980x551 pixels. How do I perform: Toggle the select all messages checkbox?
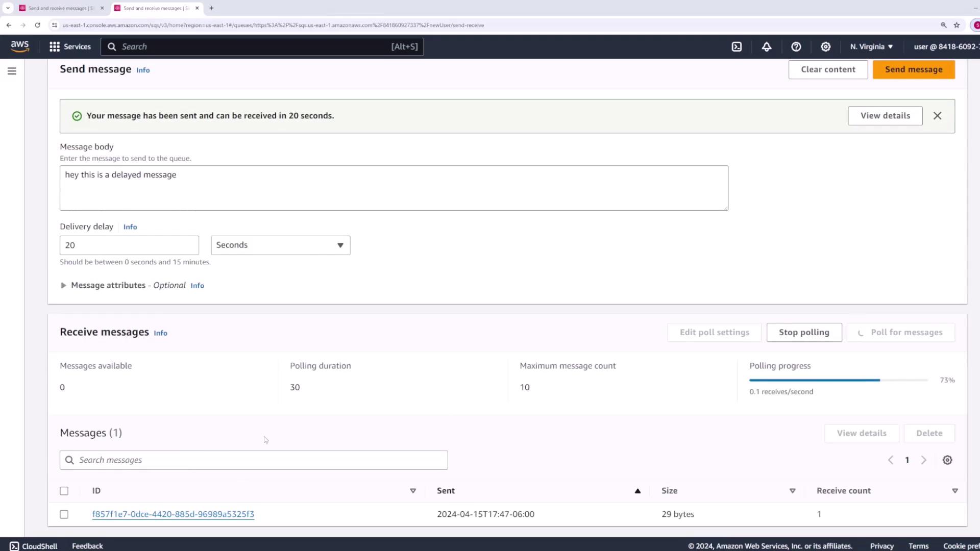(64, 491)
